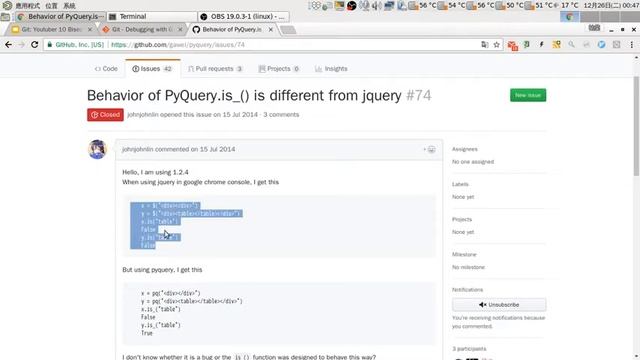The image size is (640, 360).
Task: Open the translate page icon in address bar
Action: tap(484, 44)
